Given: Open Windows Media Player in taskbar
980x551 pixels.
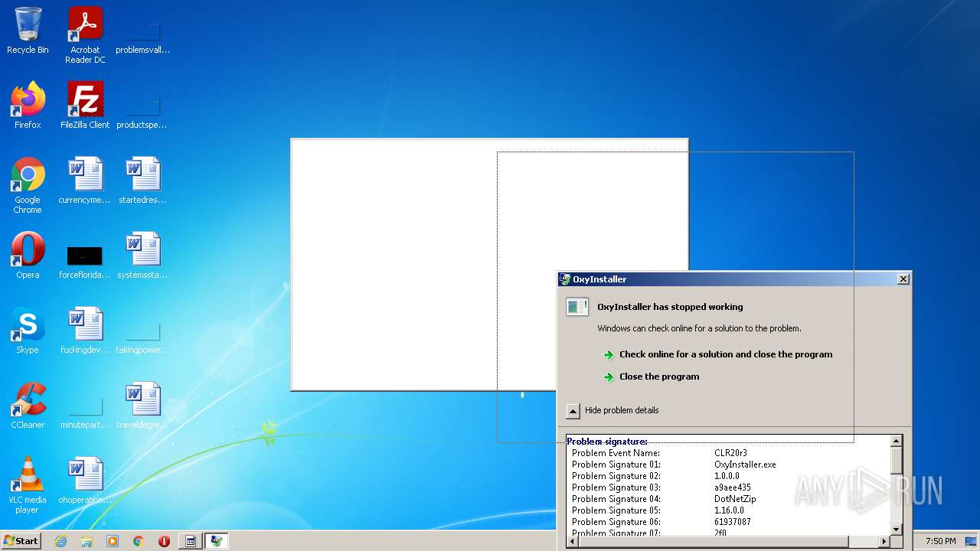Looking at the screenshot, I should pos(113,541).
